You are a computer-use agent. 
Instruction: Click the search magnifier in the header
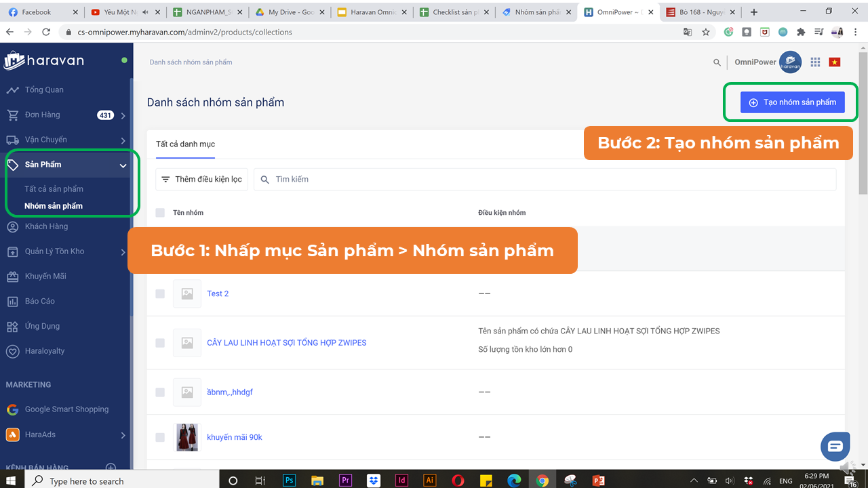[x=717, y=62]
